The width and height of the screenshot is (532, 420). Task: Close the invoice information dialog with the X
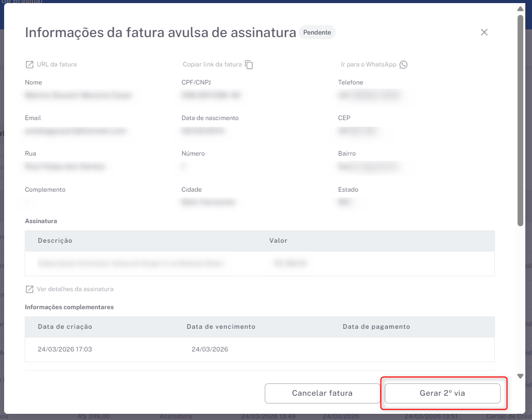pyautogui.click(x=484, y=32)
